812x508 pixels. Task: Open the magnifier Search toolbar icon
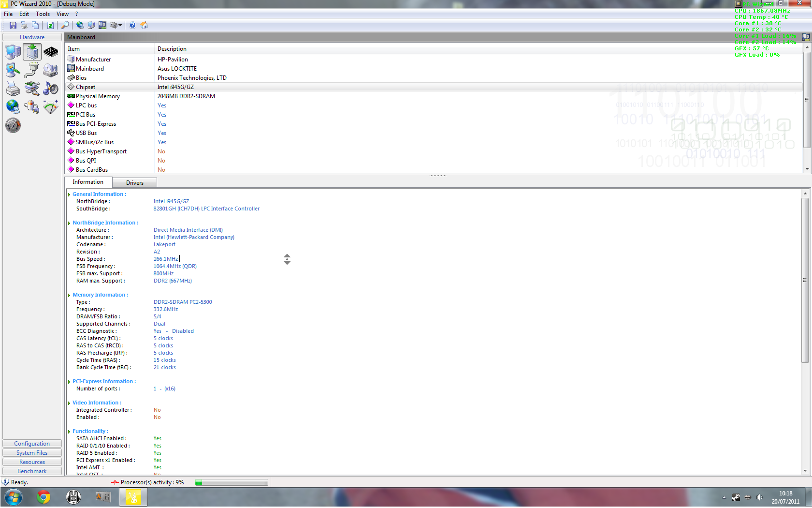coord(65,25)
